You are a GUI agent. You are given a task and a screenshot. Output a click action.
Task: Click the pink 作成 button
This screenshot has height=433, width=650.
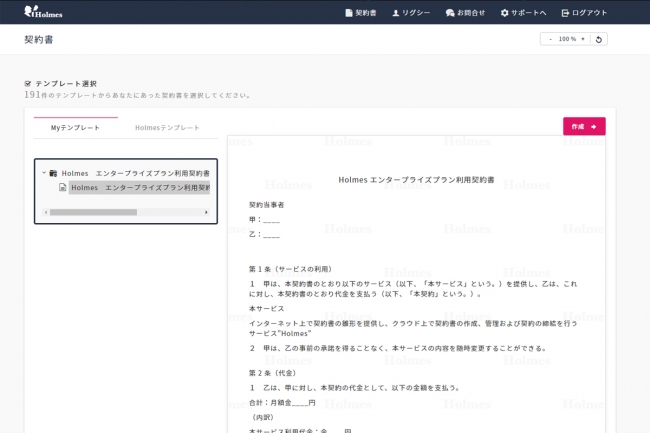pos(584,126)
